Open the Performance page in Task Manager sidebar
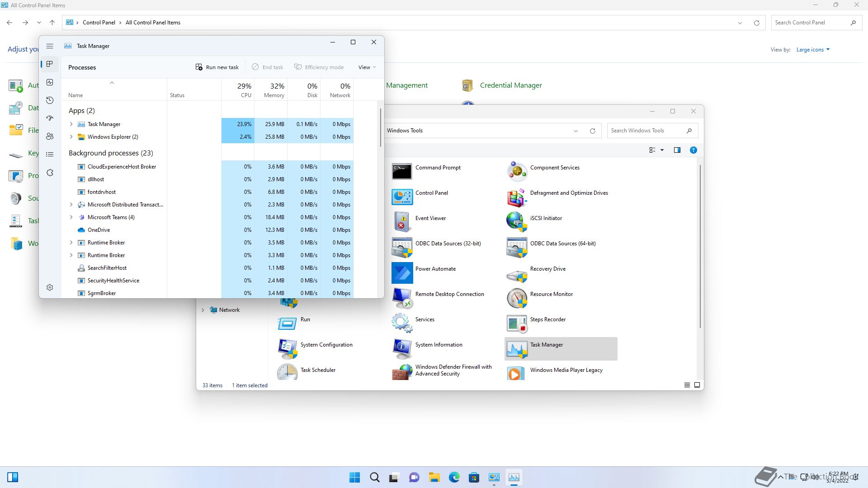Screen dimensions: 868x488 (x=50, y=82)
